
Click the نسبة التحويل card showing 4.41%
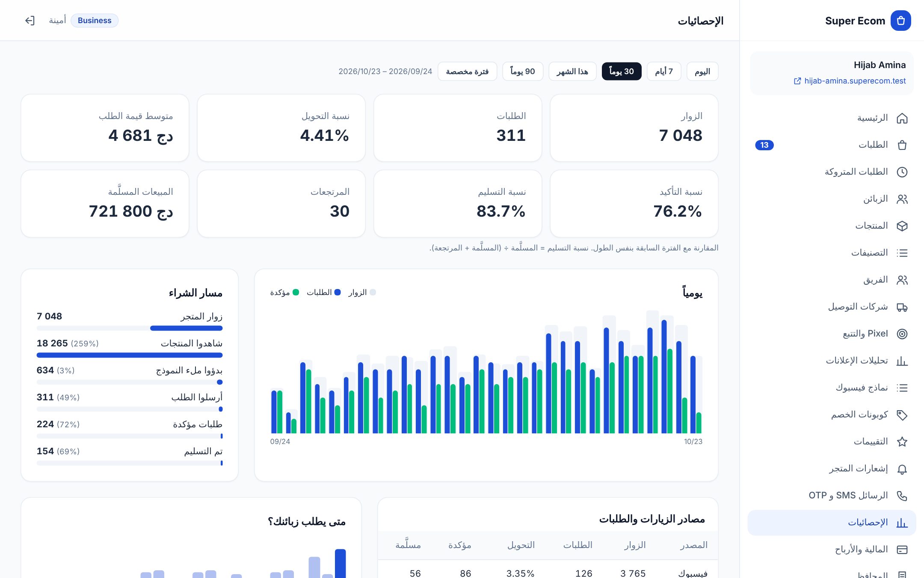point(281,128)
